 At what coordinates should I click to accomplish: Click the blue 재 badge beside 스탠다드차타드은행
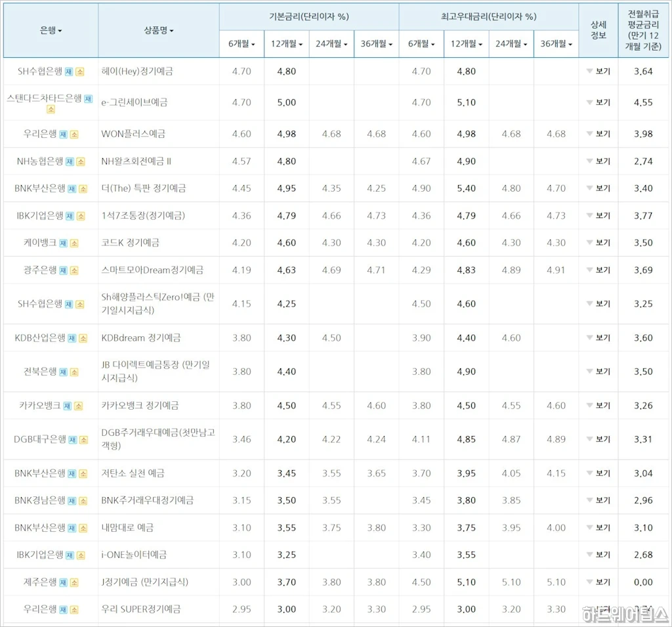(x=89, y=99)
